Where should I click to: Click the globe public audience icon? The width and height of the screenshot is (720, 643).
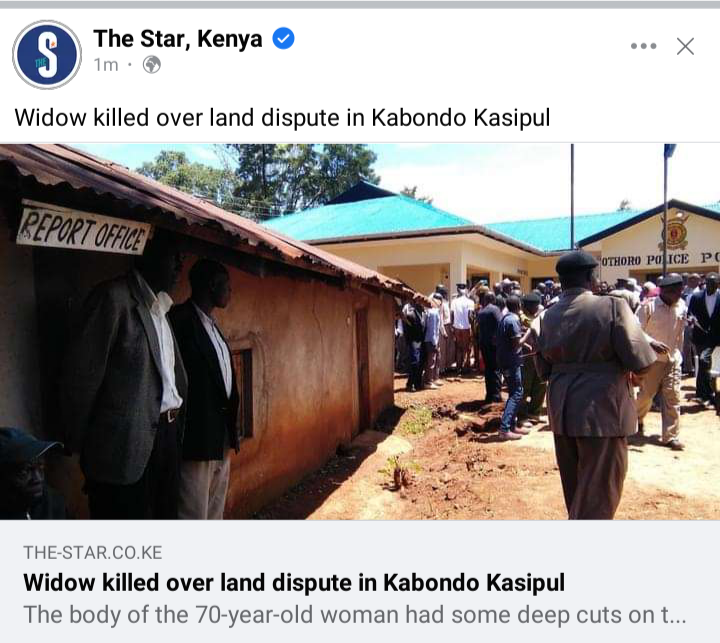click(x=152, y=65)
